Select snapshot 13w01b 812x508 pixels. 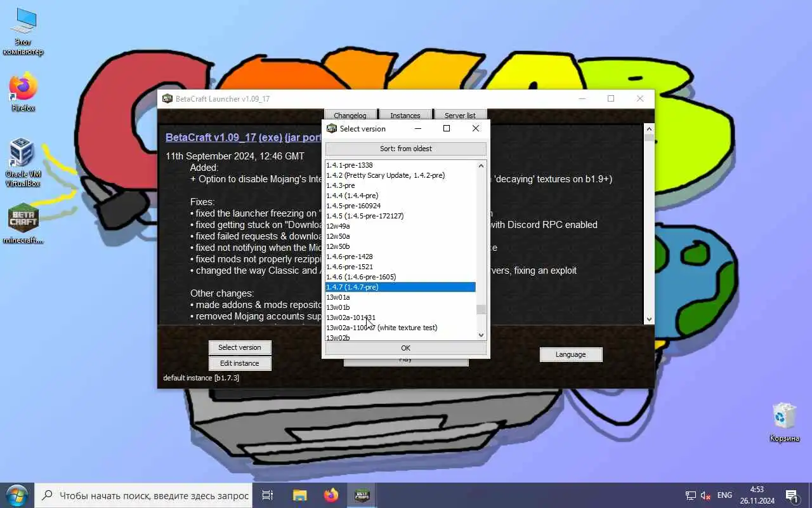[x=400, y=307]
